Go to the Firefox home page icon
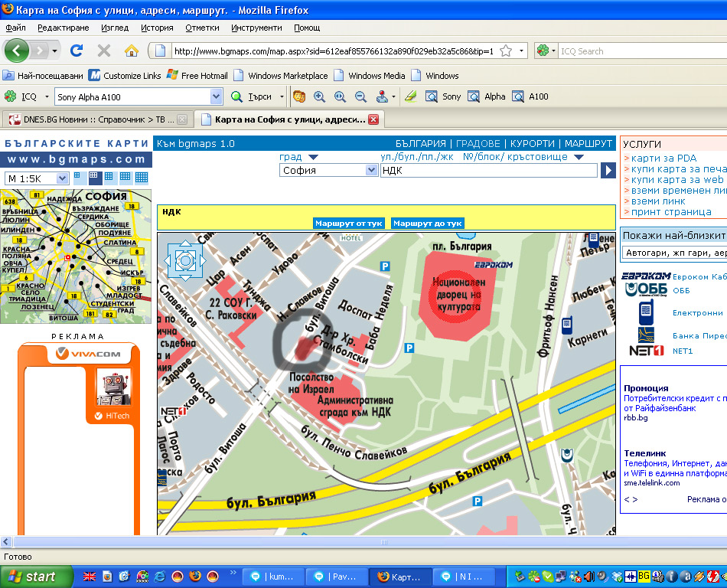 pos(132,51)
